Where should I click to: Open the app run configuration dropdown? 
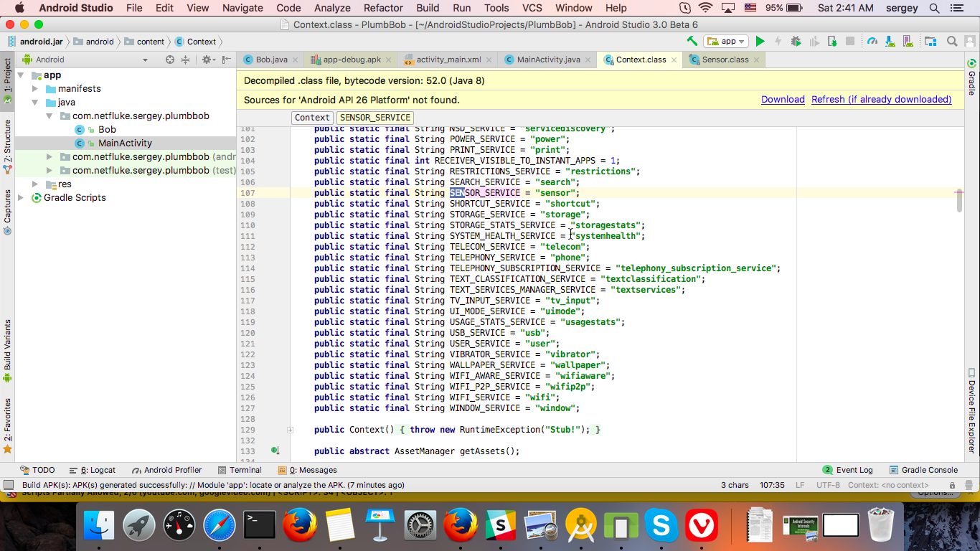tap(726, 42)
